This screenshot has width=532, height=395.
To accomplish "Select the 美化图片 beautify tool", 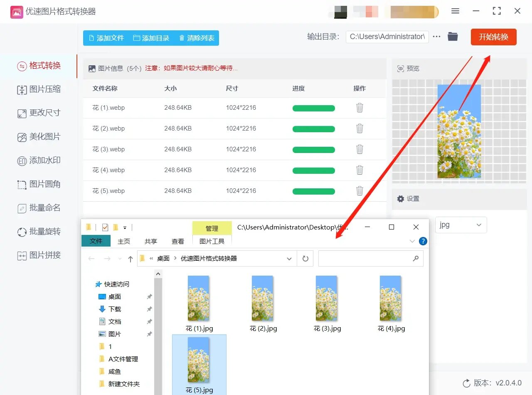I will point(39,136).
